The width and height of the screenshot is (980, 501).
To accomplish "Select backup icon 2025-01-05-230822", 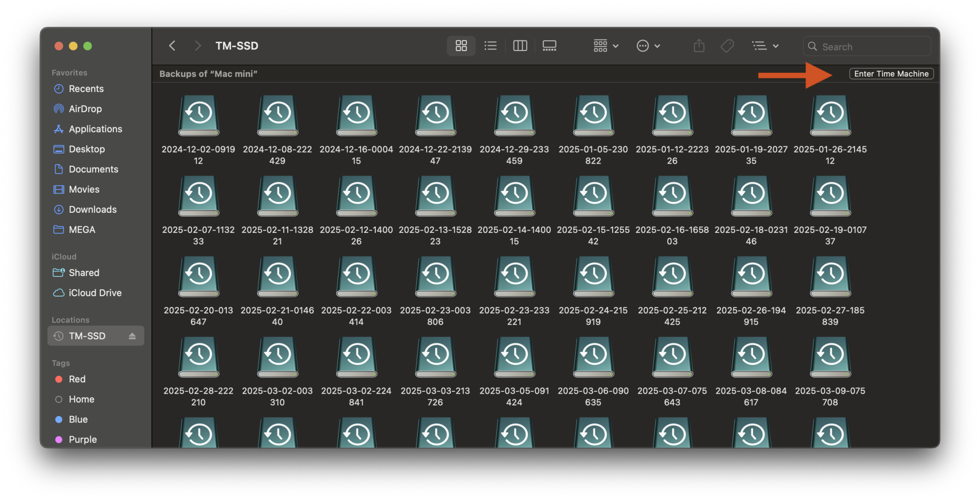I will [593, 116].
